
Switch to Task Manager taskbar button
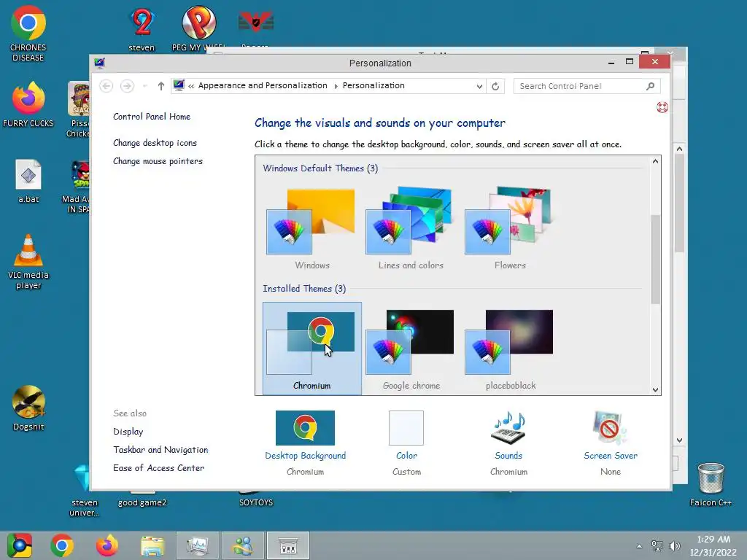(197, 545)
